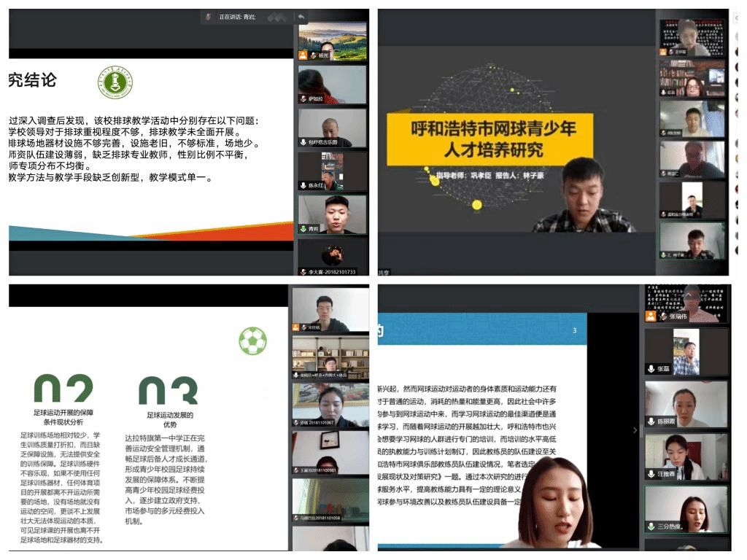The height and width of the screenshot is (560, 747).
Task: Click the 正在讲话: 青岩 speaking label
Action: click(x=238, y=17)
